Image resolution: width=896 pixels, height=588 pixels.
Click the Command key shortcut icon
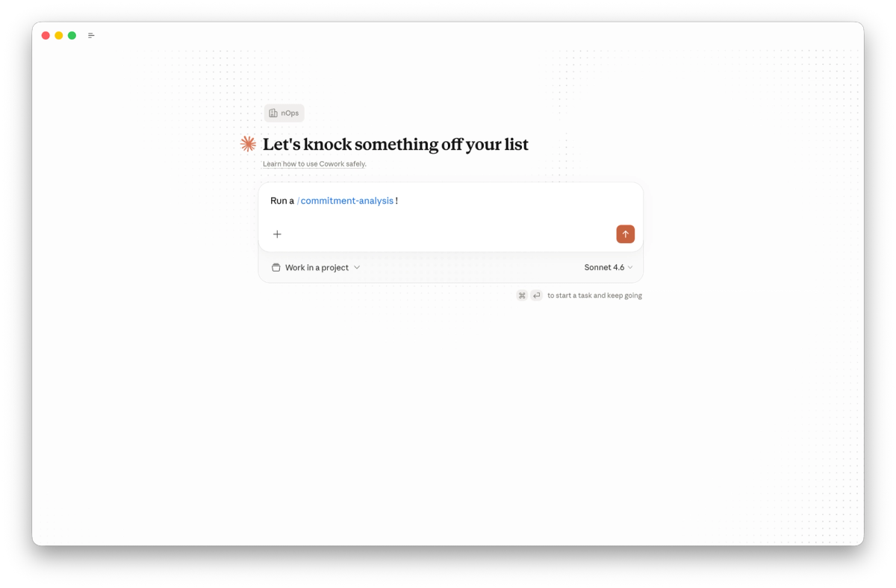[x=522, y=295]
